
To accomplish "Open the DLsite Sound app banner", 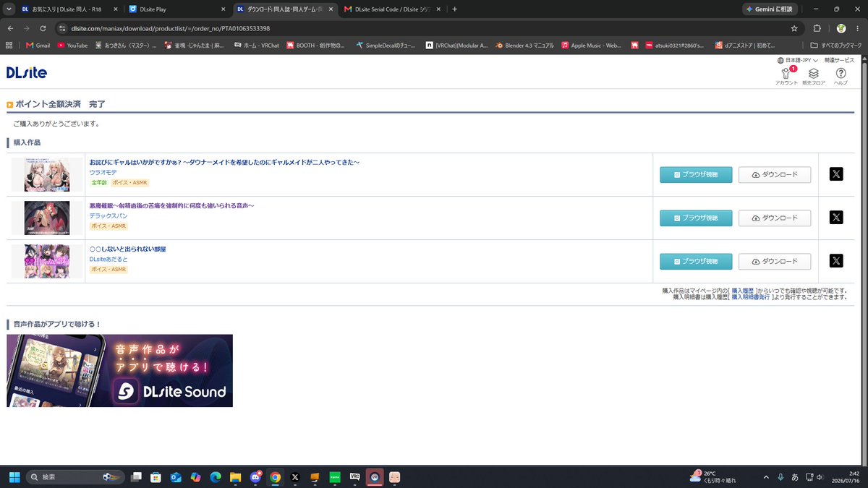I will click(x=119, y=370).
